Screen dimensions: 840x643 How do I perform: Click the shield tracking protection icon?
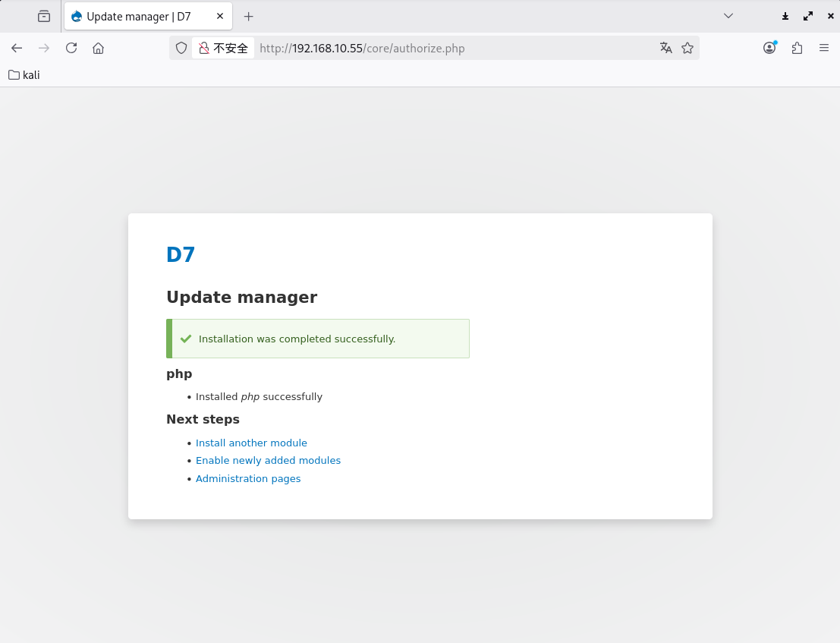coord(181,48)
